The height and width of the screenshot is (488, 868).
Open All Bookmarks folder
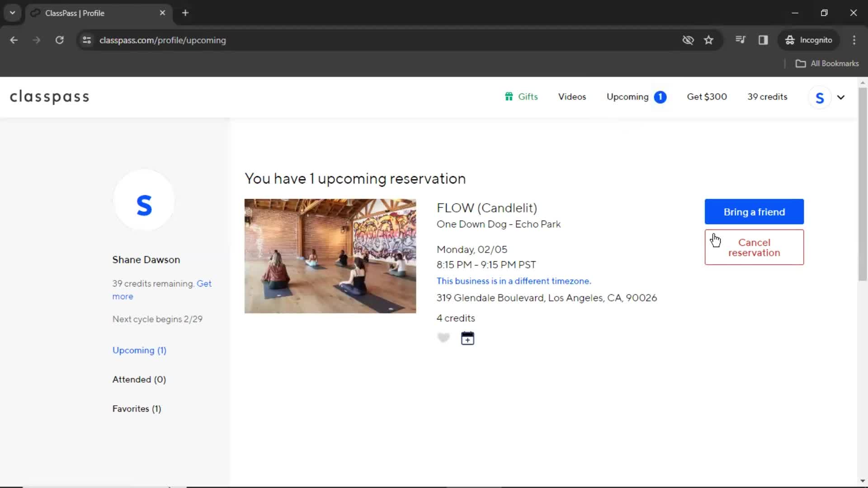pos(827,64)
